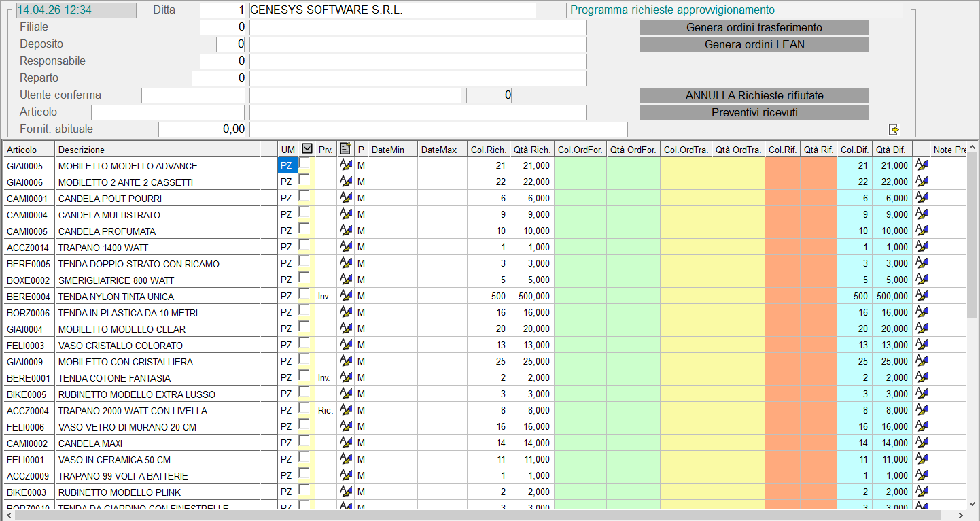Open notes icon left of P in GIAI0005 row
980x521 pixels.
coord(345,165)
